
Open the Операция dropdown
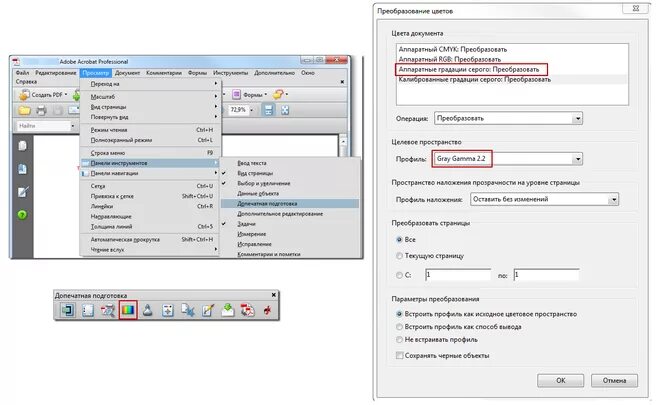click(509, 118)
